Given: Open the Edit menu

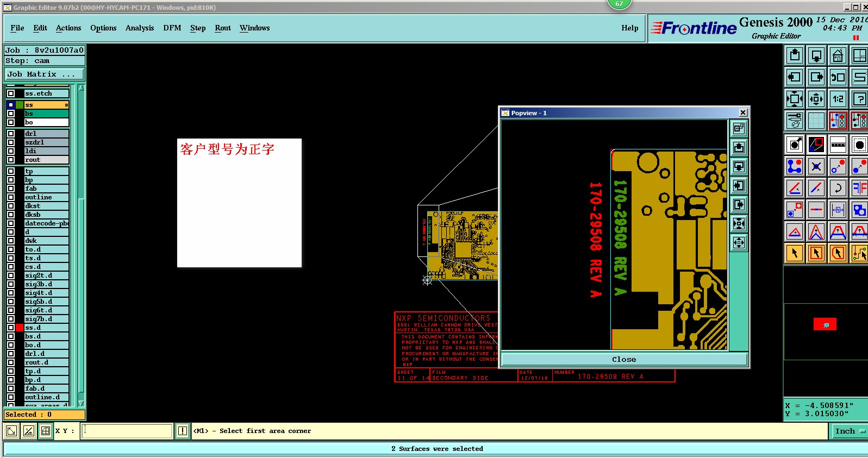Looking at the screenshot, I should pyautogui.click(x=40, y=28).
